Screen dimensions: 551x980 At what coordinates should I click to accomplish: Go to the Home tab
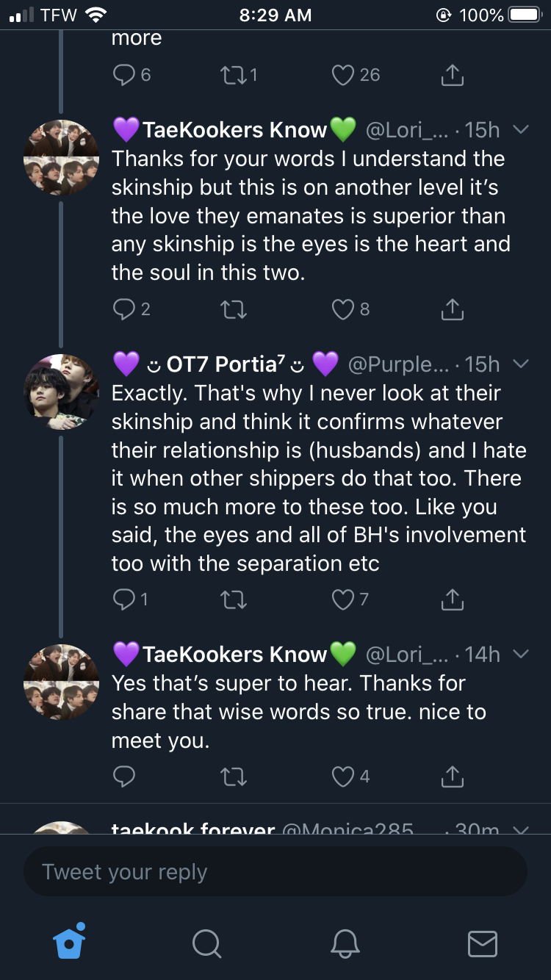(x=70, y=942)
